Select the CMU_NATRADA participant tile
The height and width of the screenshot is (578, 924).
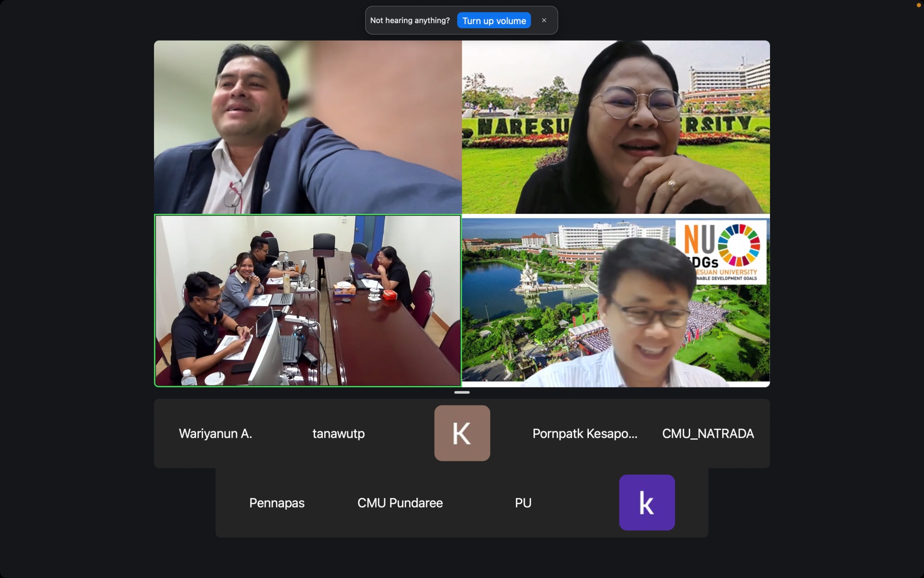click(708, 433)
